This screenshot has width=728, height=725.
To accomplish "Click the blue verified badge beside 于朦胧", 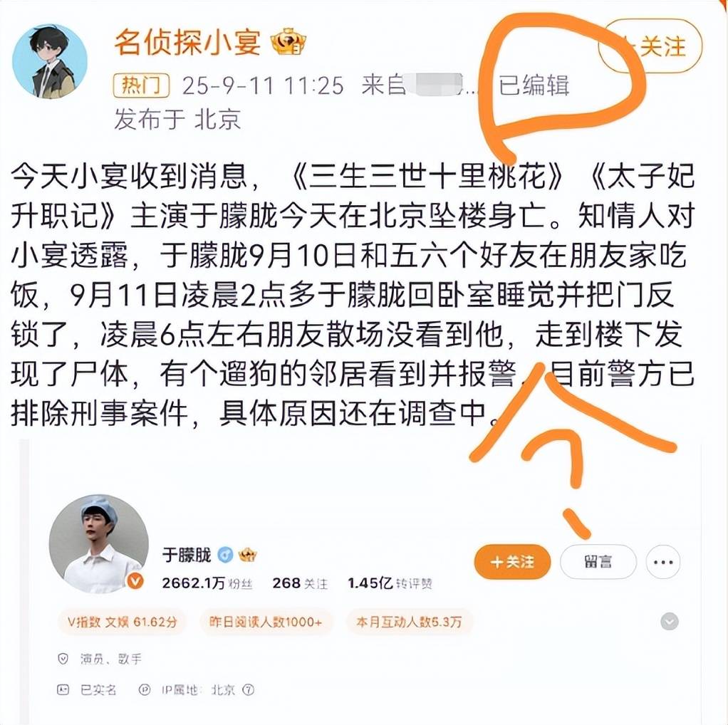I will point(226,554).
